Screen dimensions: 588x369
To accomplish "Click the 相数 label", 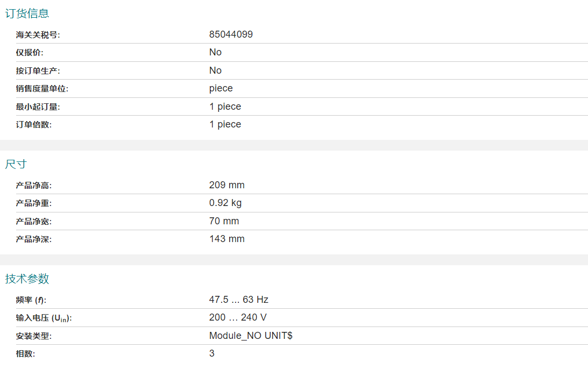I will click(x=26, y=354).
